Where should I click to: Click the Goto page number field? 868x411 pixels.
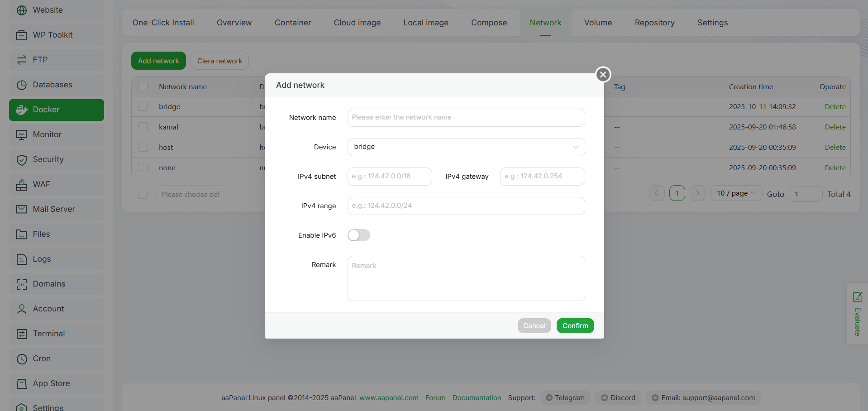[x=806, y=194]
